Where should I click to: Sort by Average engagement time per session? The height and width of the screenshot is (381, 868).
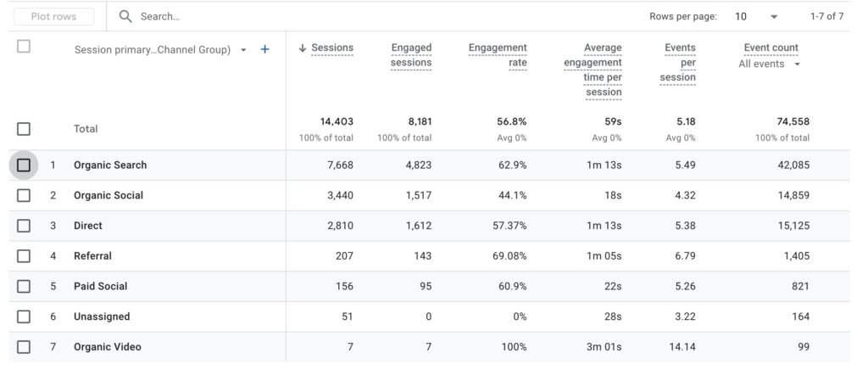[593, 70]
